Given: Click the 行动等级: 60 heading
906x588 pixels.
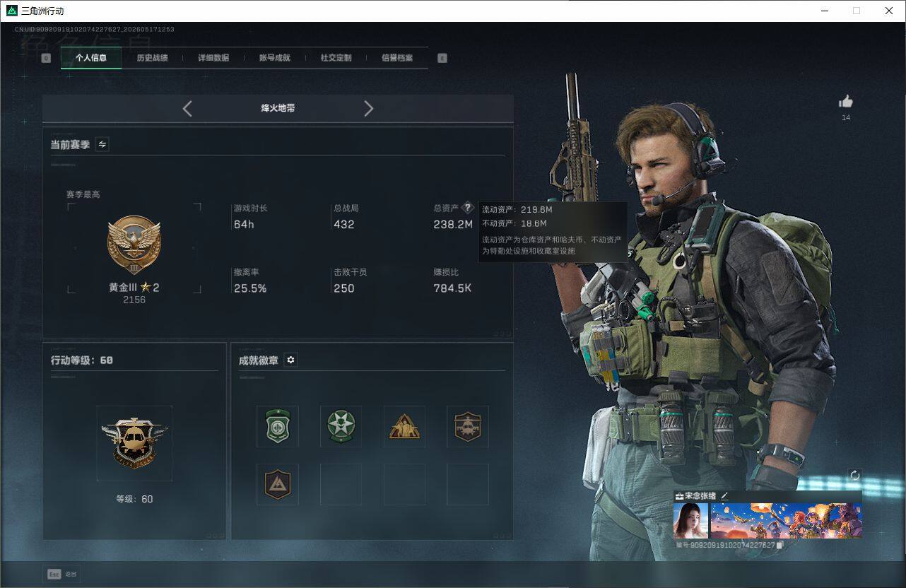Looking at the screenshot, I should pos(82,360).
